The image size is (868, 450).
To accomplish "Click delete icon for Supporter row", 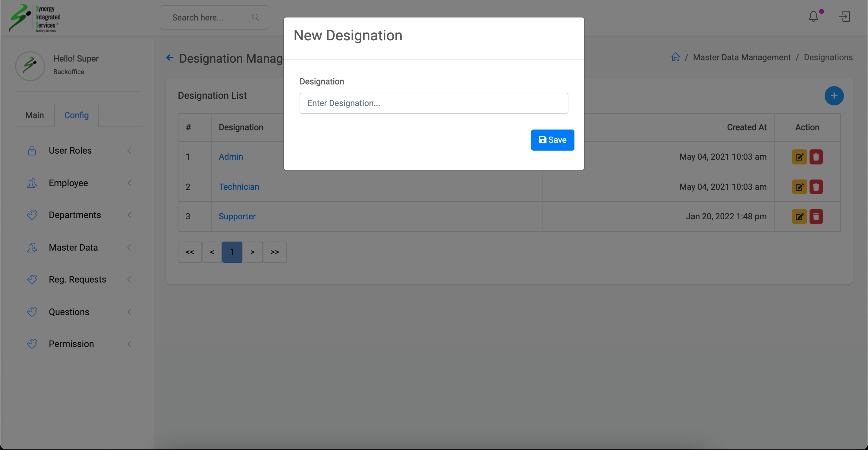I will tap(816, 217).
